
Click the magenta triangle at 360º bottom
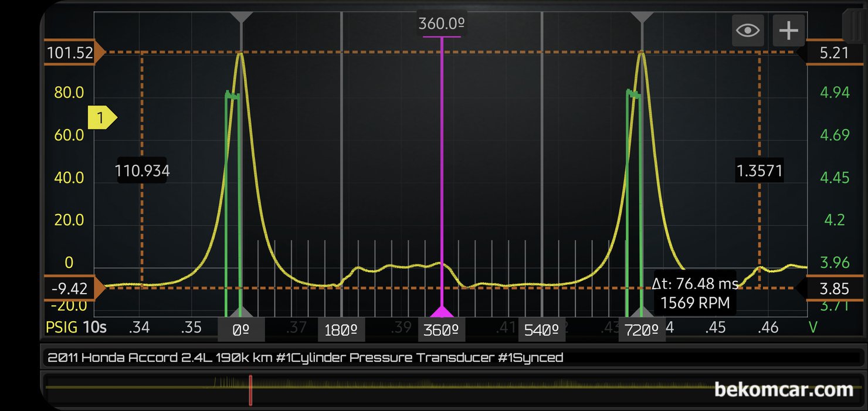coord(442,311)
